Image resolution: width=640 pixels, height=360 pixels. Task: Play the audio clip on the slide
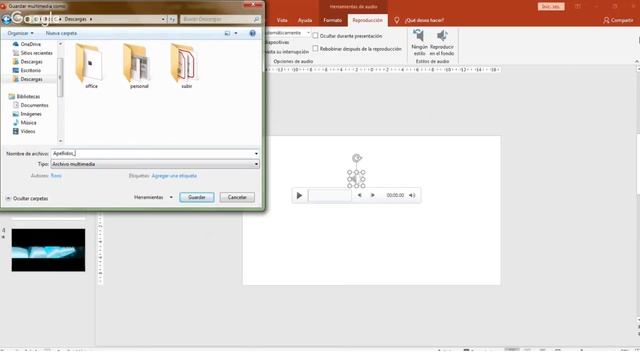299,196
